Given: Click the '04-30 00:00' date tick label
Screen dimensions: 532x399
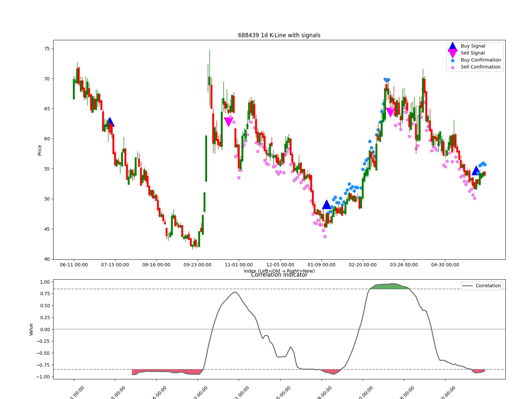Looking at the screenshot, I should (x=445, y=265).
